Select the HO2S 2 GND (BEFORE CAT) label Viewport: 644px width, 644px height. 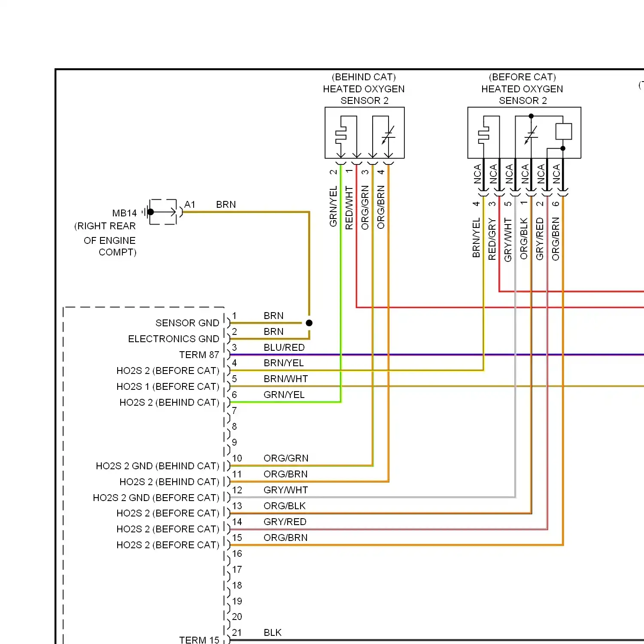(x=156, y=498)
